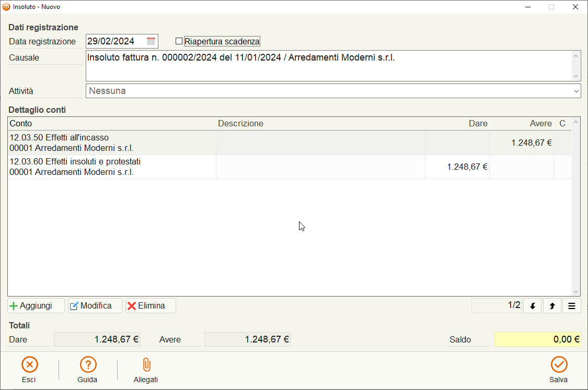Click the Descrizione cell of Effetti all'incasso row
The width and height of the screenshot is (588, 390).
320,143
